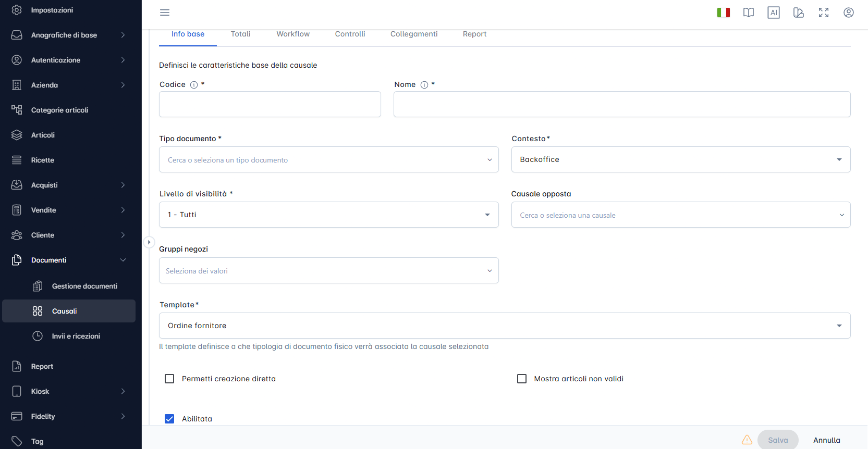Viewport: 868px width, 449px height.
Task: Expand the Cliente submenu chevron
Action: [123, 235]
